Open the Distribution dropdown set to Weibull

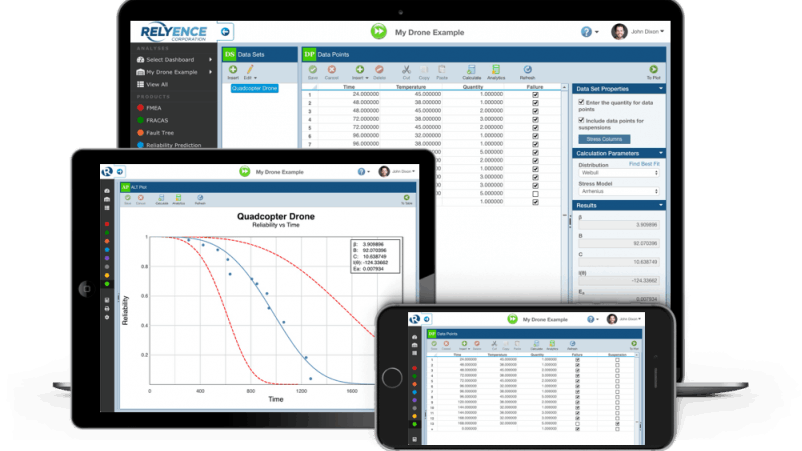[617, 172]
